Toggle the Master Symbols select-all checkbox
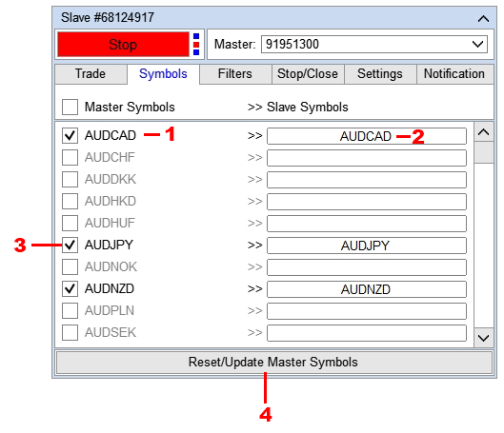Image resolution: width=504 pixels, height=433 pixels. click(70, 107)
